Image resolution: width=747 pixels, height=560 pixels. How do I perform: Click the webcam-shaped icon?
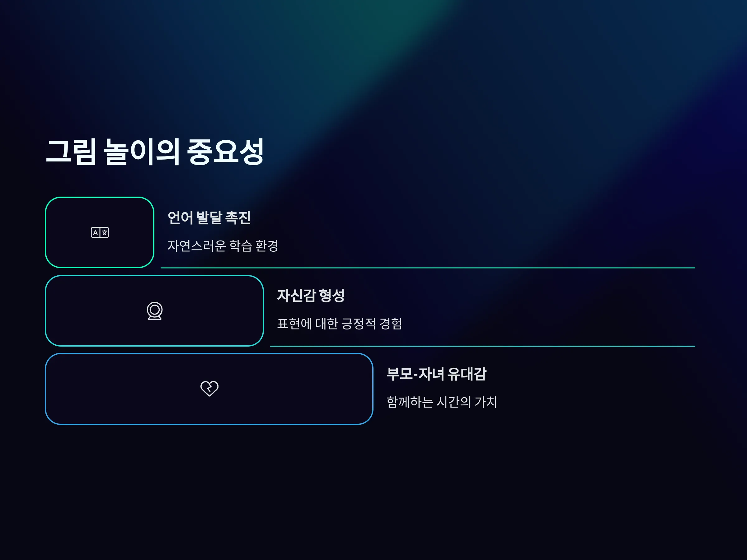pos(155,310)
